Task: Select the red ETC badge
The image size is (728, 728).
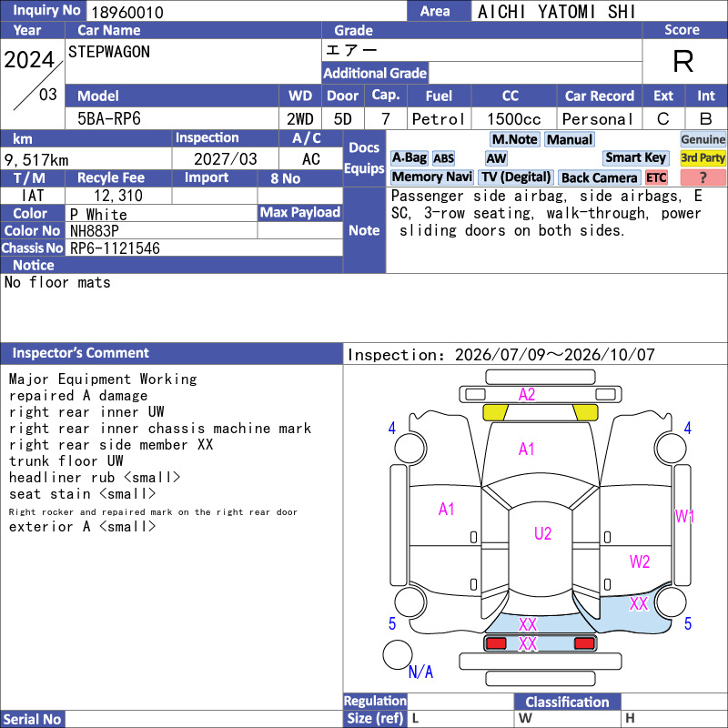Action: [x=656, y=177]
